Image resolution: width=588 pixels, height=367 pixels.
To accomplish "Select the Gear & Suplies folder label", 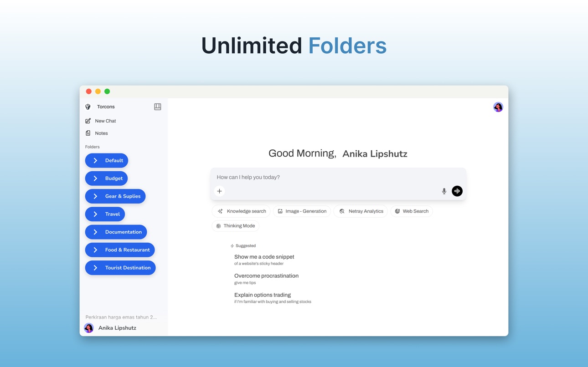I will 123,196.
